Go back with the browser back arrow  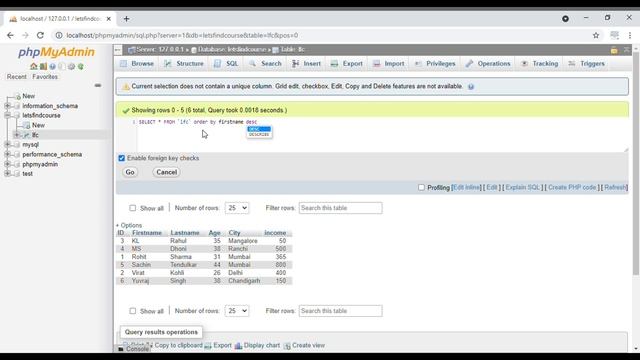coord(10,36)
